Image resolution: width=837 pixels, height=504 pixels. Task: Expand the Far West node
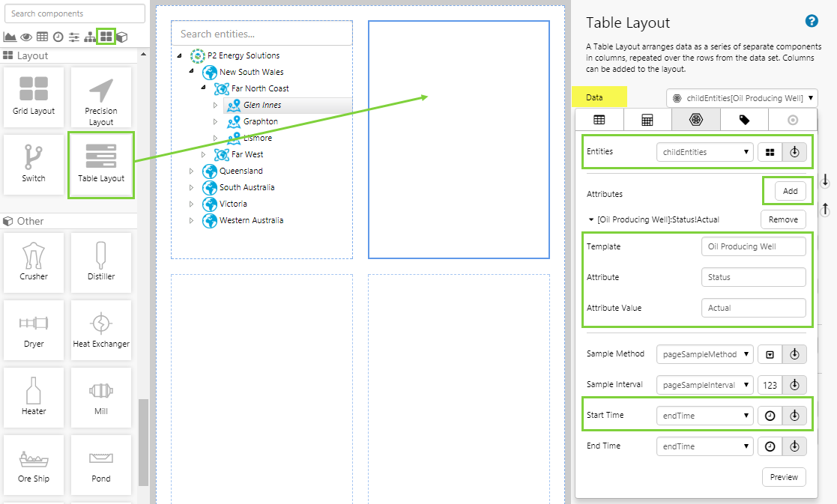203,155
